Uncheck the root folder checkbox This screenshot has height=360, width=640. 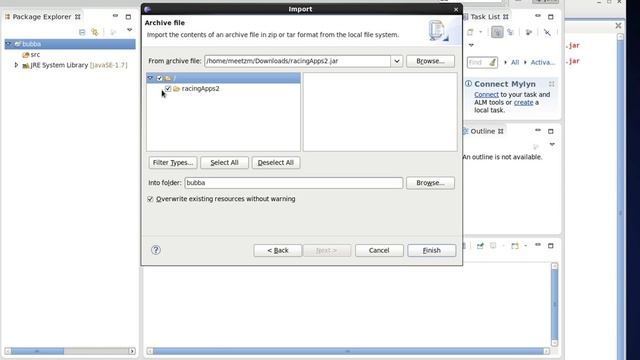point(160,78)
